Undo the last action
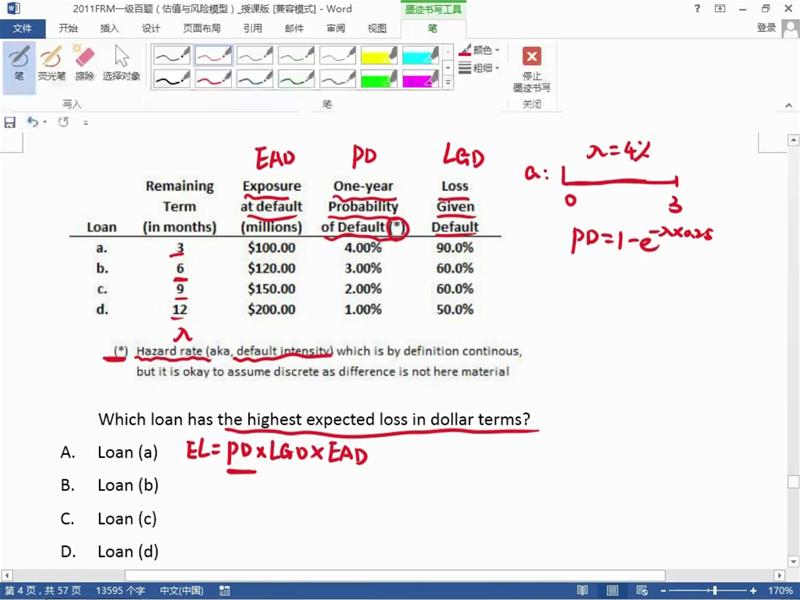Screen dimensions: 800x600 [x=33, y=122]
